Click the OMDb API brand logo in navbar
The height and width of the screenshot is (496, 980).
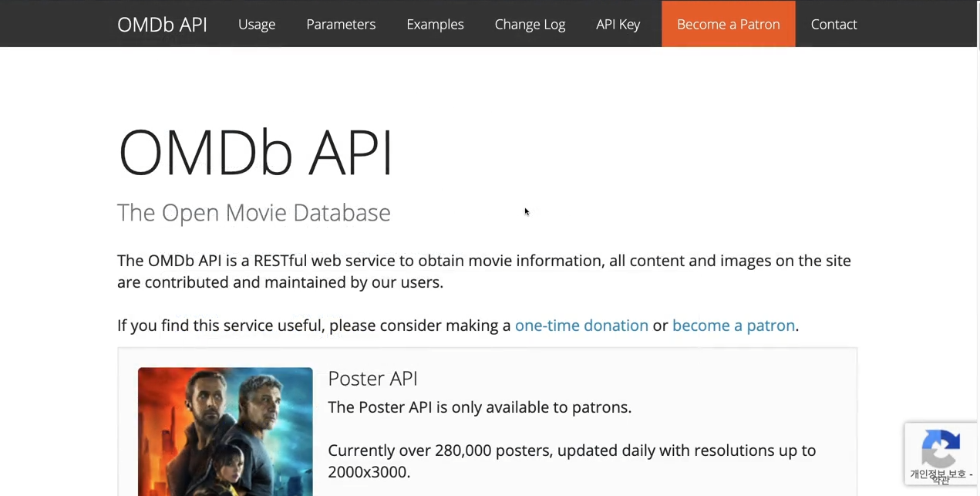pos(162,24)
